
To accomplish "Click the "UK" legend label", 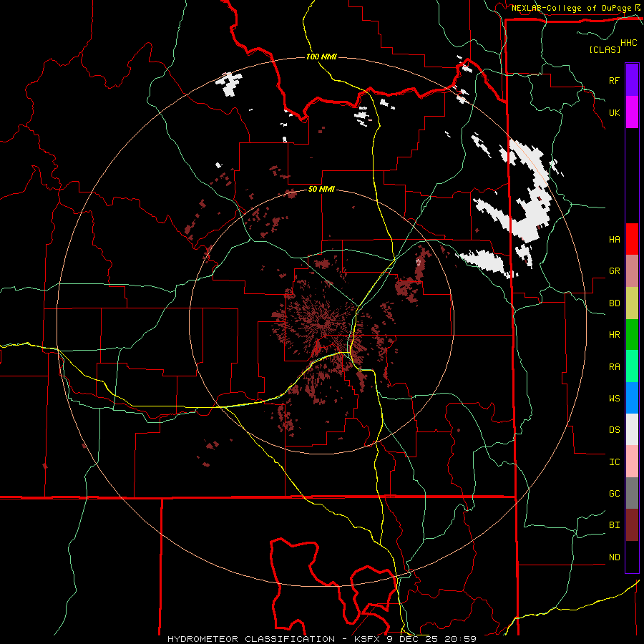I will coord(614,112).
